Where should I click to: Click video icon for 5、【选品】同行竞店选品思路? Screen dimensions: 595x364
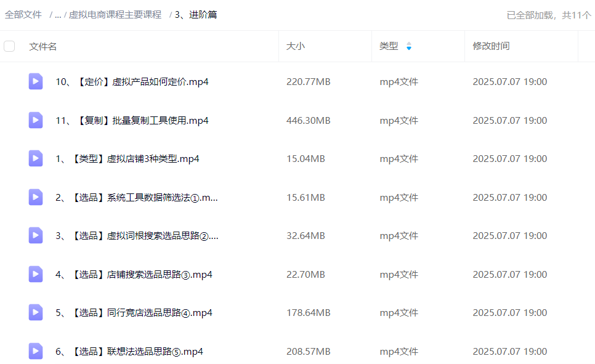point(36,312)
